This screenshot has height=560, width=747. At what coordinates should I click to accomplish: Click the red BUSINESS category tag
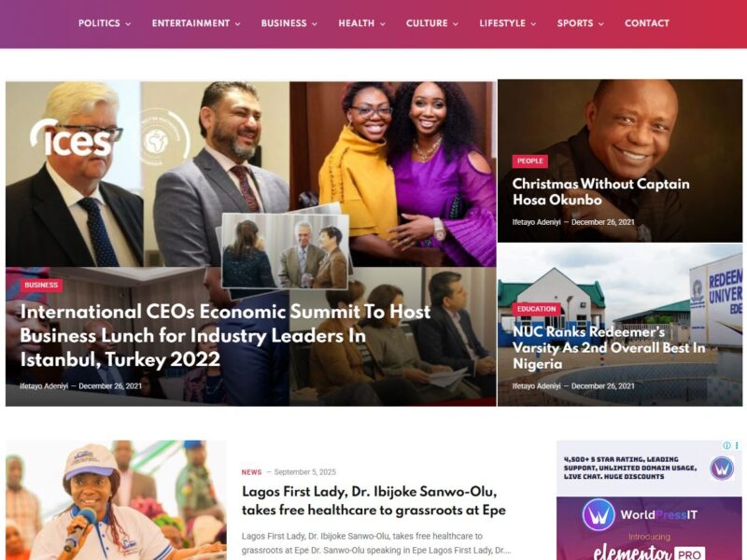pos(41,285)
